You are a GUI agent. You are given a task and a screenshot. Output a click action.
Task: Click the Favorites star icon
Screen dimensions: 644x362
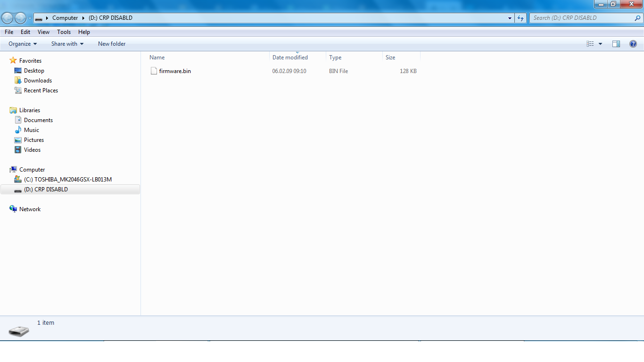tap(13, 61)
